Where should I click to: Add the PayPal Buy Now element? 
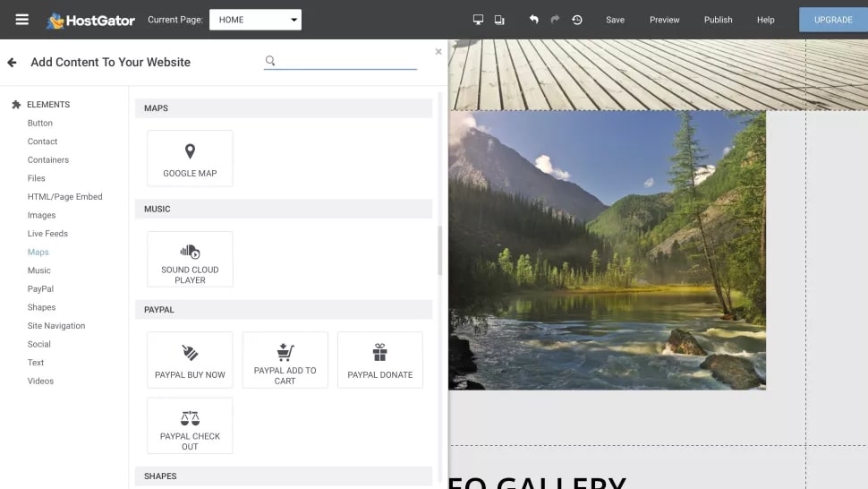click(190, 360)
